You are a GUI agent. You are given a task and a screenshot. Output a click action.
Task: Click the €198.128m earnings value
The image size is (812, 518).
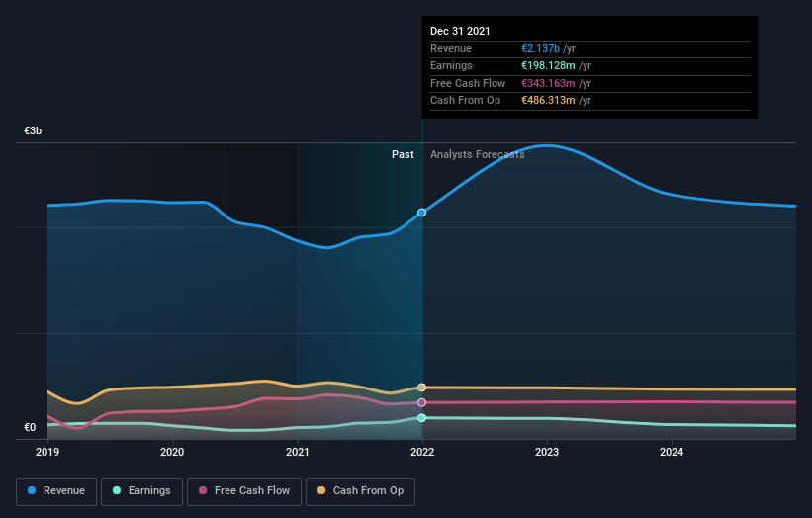coord(548,65)
